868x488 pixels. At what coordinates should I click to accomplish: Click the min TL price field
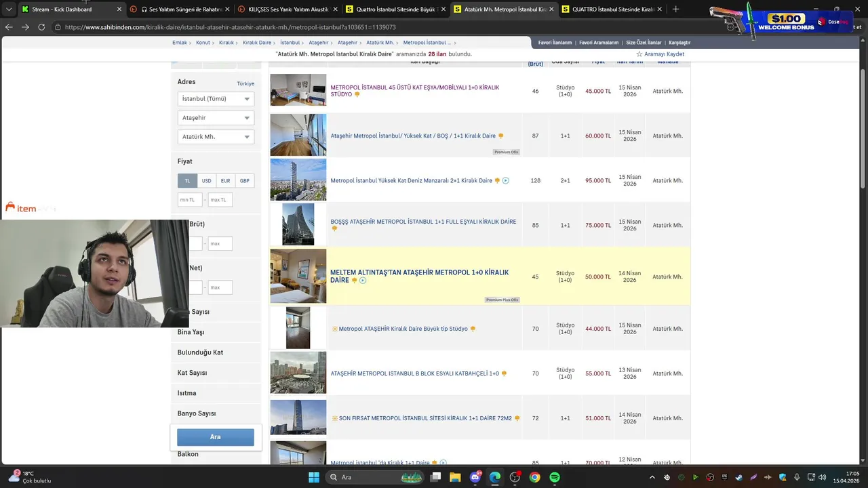coord(190,200)
